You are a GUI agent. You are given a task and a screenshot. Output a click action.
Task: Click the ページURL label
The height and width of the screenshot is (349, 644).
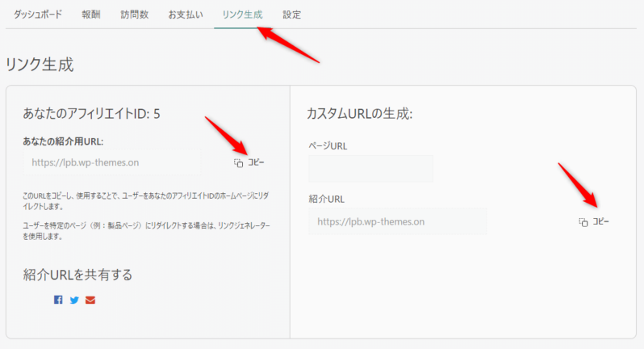(x=328, y=145)
